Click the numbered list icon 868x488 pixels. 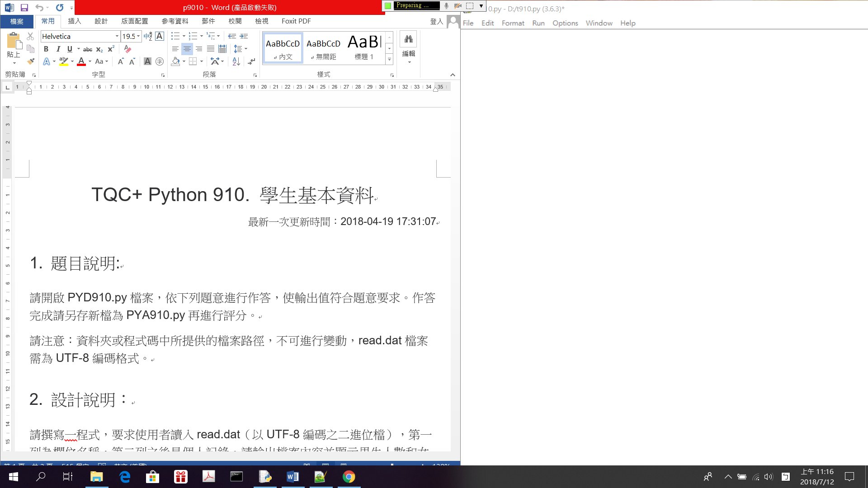click(193, 36)
